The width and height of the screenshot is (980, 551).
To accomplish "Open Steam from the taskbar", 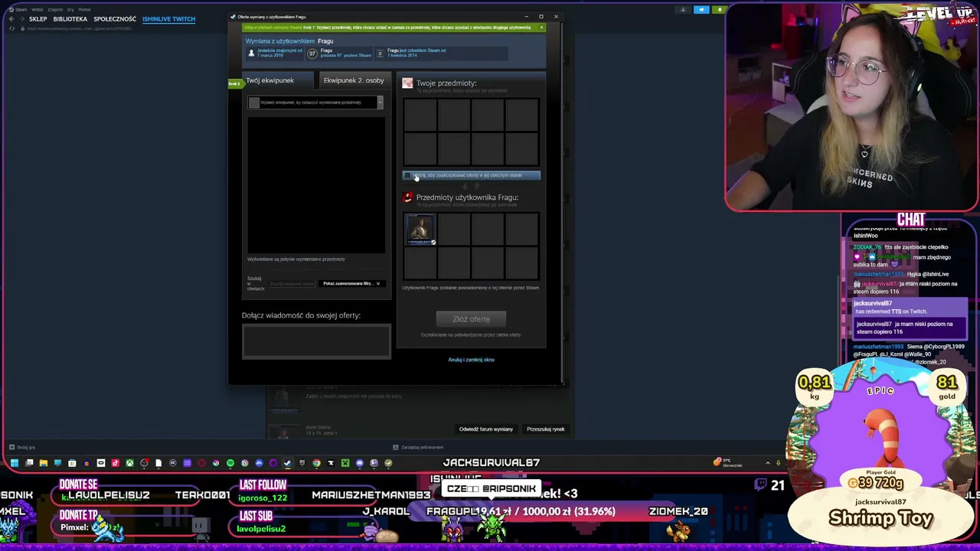I will click(x=288, y=463).
